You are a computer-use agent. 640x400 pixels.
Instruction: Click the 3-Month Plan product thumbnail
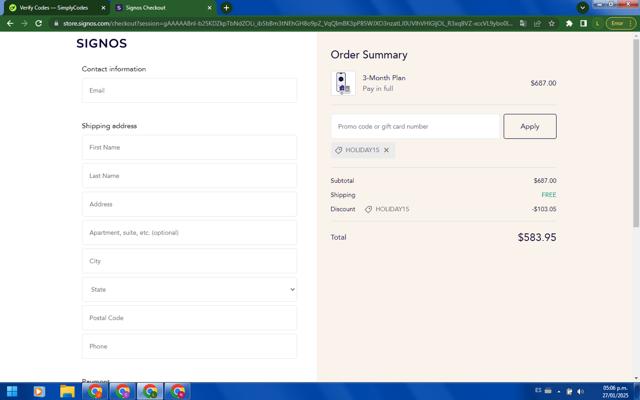[343, 83]
